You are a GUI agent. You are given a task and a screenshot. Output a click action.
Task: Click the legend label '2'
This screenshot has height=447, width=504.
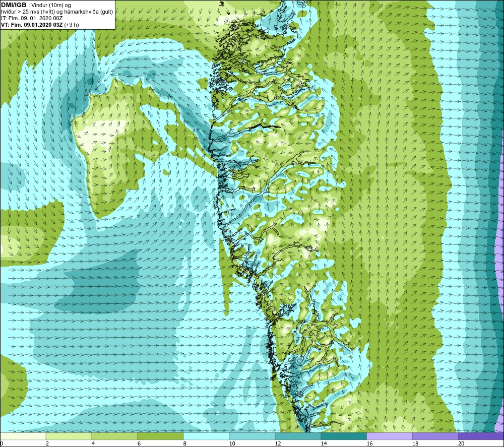pos(47,443)
